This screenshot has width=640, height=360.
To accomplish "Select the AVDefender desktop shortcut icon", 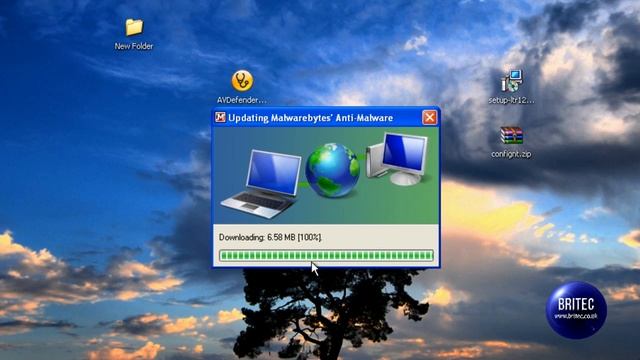I will [x=242, y=81].
